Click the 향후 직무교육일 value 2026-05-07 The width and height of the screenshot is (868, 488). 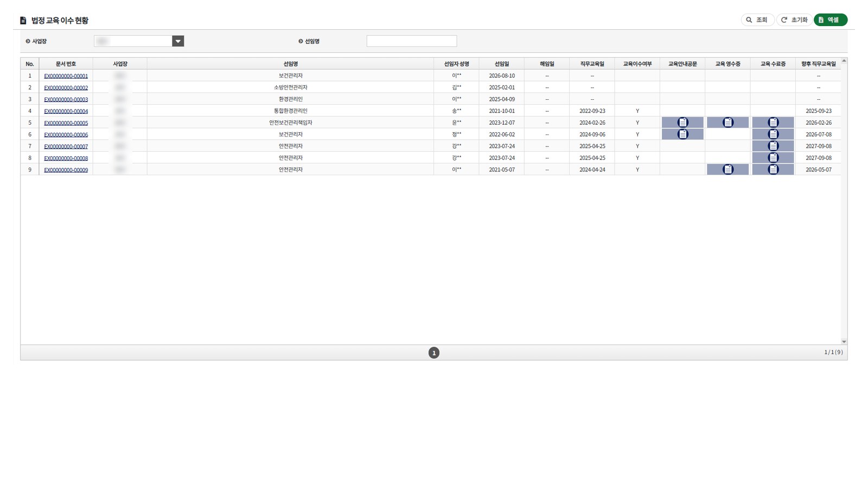(x=818, y=170)
